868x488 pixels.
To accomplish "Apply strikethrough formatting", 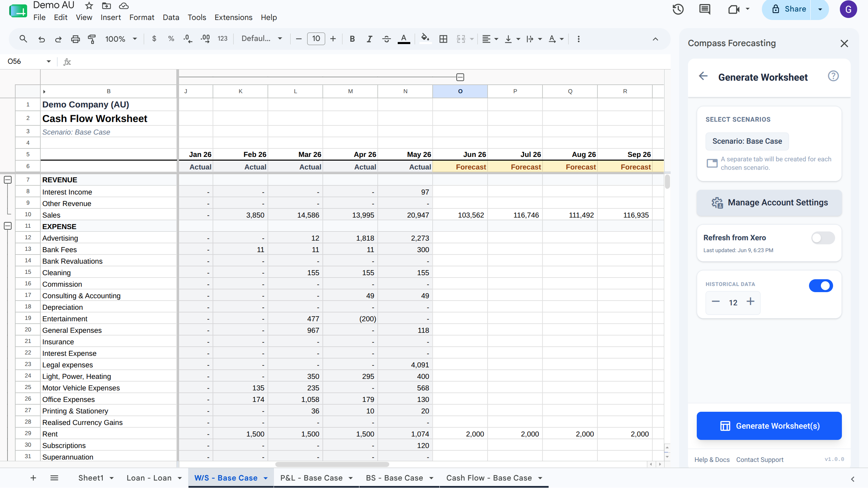I will pyautogui.click(x=386, y=39).
